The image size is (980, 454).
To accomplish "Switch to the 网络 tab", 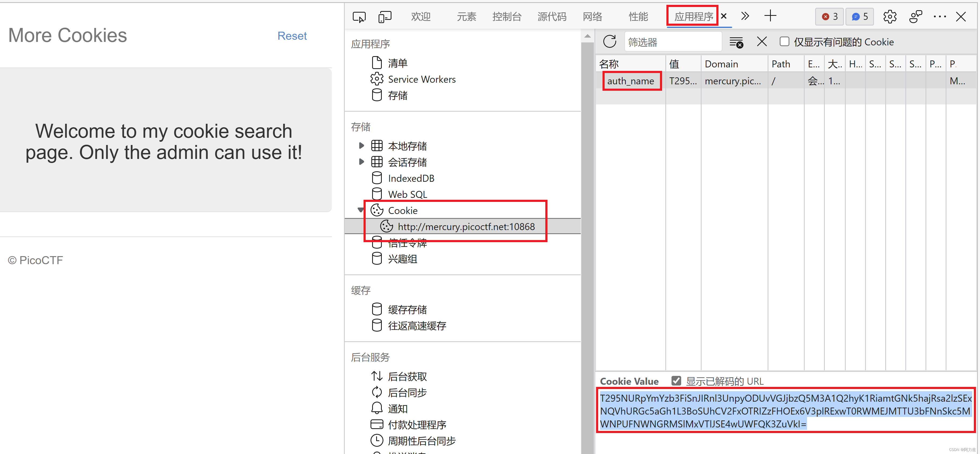I will pos(592,17).
